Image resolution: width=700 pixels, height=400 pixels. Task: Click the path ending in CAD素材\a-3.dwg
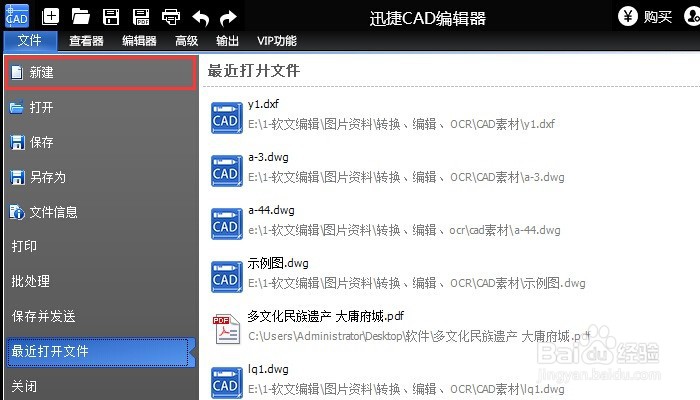point(406,177)
